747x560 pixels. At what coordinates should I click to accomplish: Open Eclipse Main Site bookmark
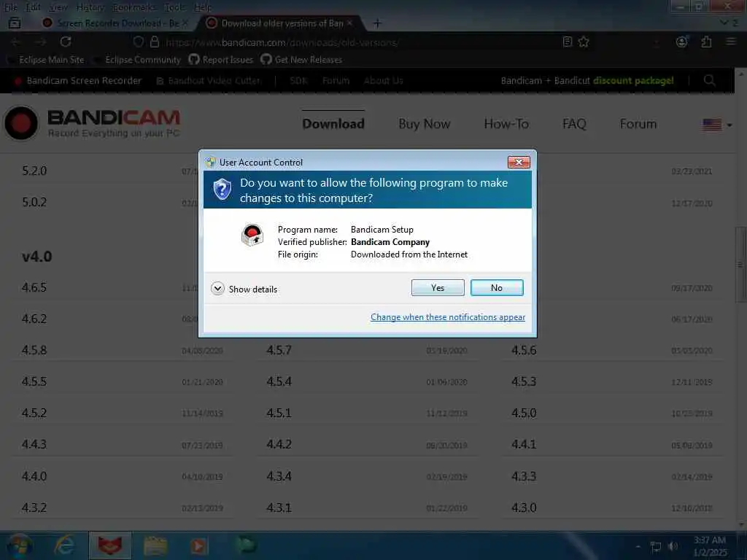(46, 60)
